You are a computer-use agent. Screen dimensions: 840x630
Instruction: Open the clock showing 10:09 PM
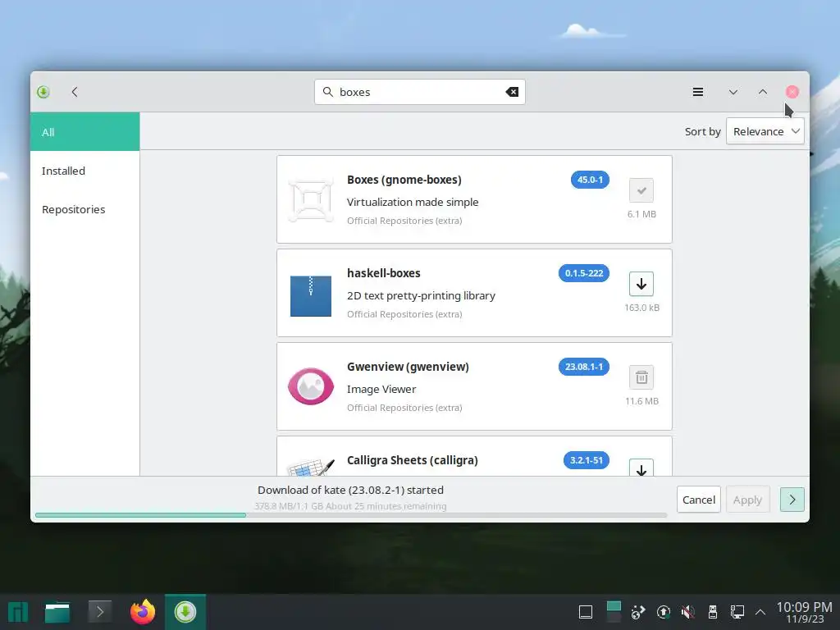(804, 612)
